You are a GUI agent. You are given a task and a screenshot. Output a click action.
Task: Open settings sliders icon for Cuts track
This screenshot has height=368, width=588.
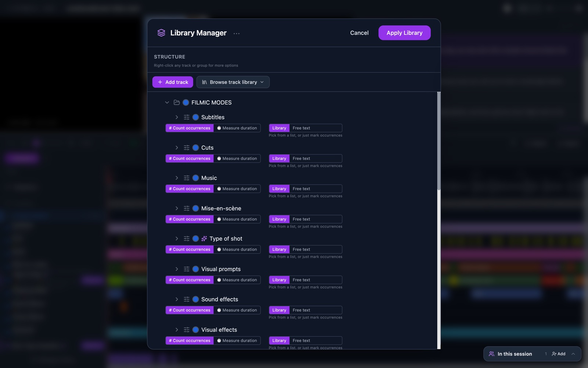click(187, 148)
